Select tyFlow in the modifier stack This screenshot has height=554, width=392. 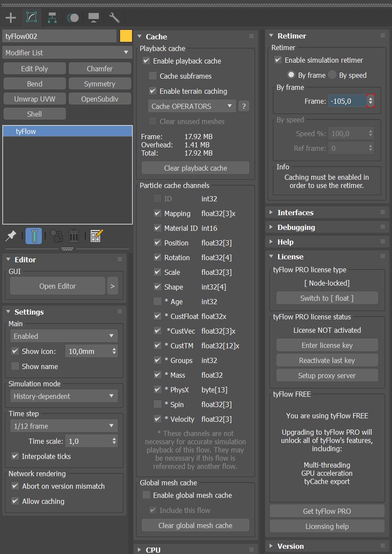coord(67,131)
